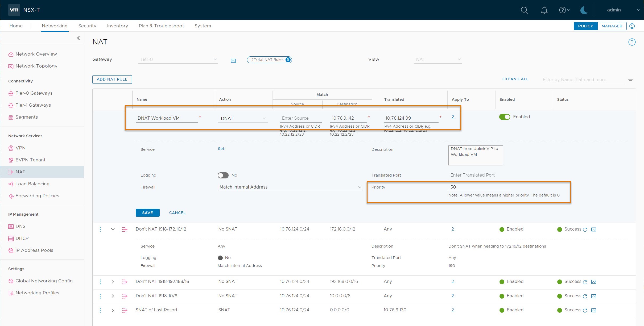Refresh status of SNAT of Last Resort rule

(x=585, y=310)
